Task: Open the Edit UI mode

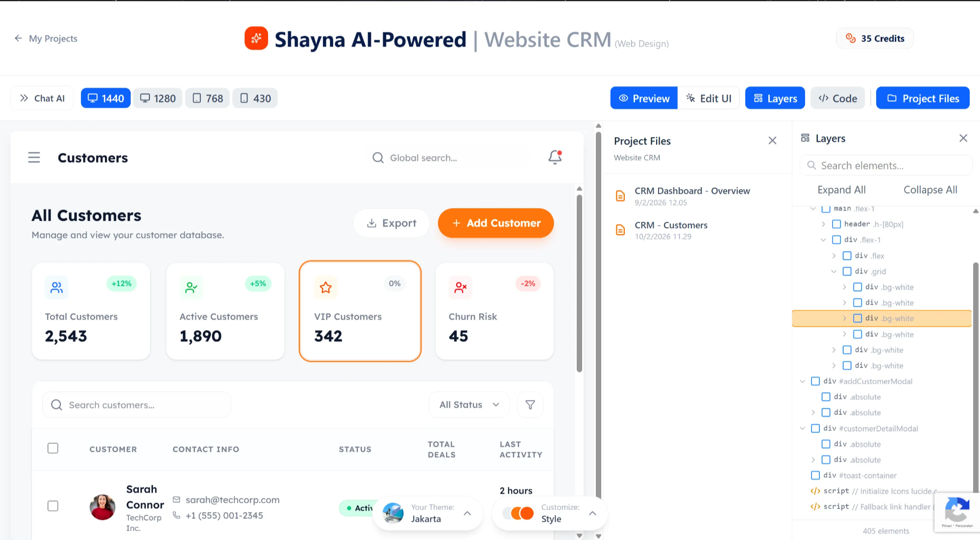Action: click(x=708, y=98)
